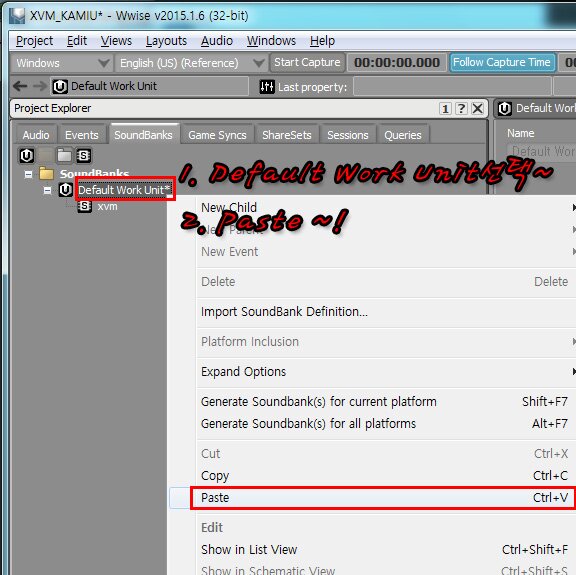
Task: Click the SoundBanks folder icon in the tree
Action: [47, 173]
